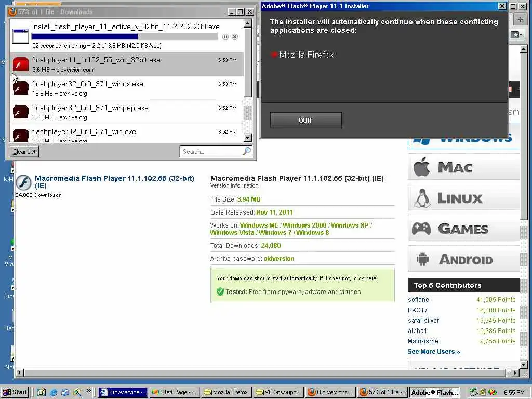Click the third system tray icon
This screenshot has height=399, width=532.
point(493,392)
